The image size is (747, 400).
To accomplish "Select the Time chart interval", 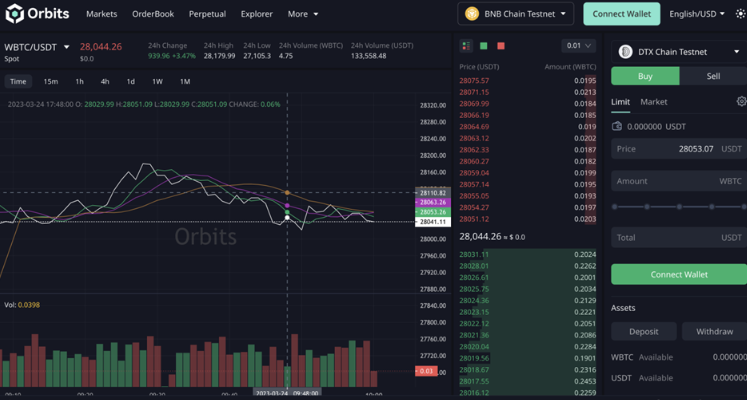I will (x=18, y=81).
